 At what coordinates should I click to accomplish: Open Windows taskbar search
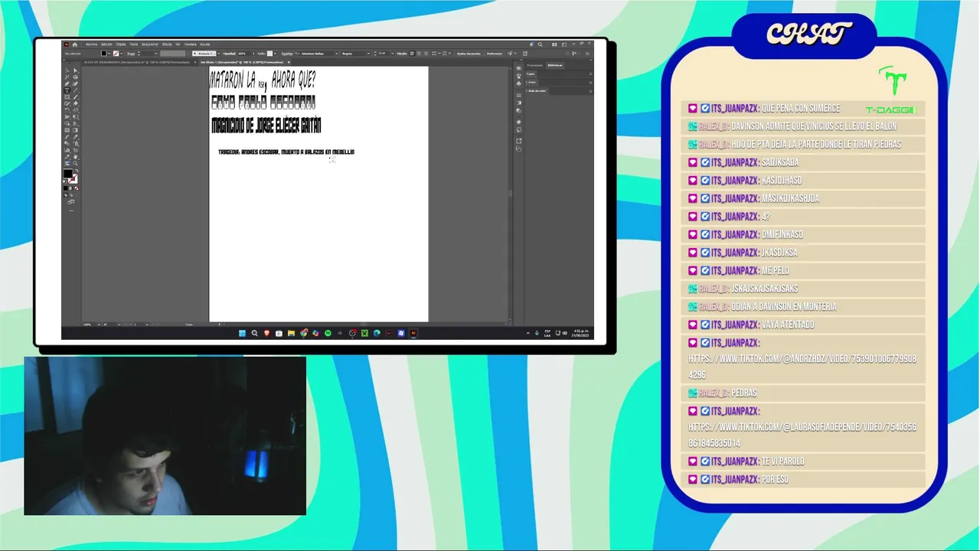(x=254, y=333)
